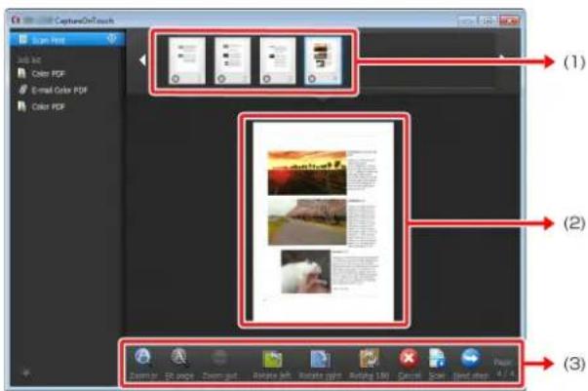Click the large page preview image
588x391 pixels.
324,221
